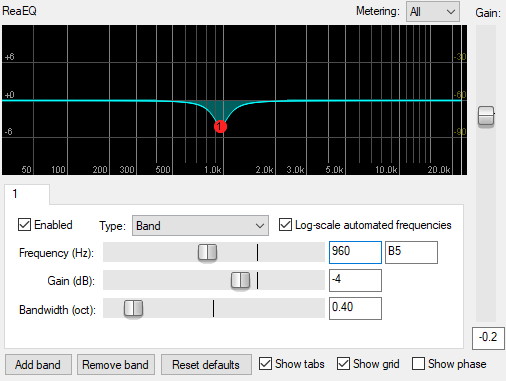The height and width of the screenshot is (381, 506).
Task: Expand the band Type dropdown
Action: coord(200,226)
